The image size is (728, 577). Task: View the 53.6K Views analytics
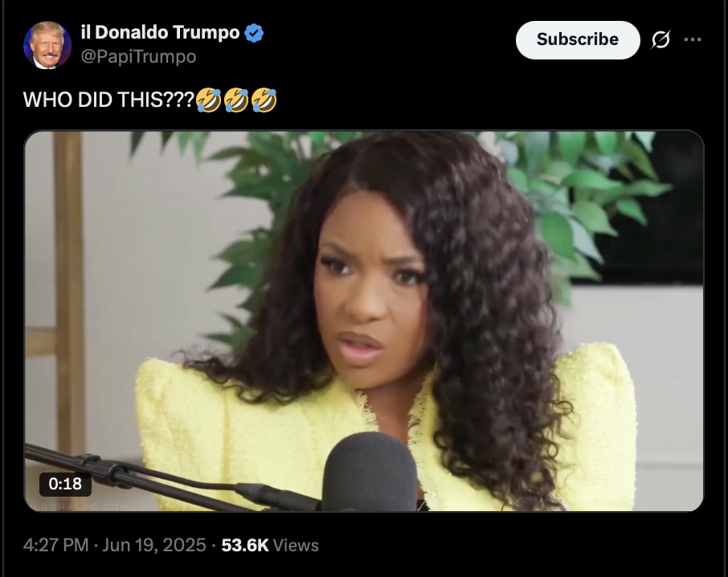pos(270,545)
